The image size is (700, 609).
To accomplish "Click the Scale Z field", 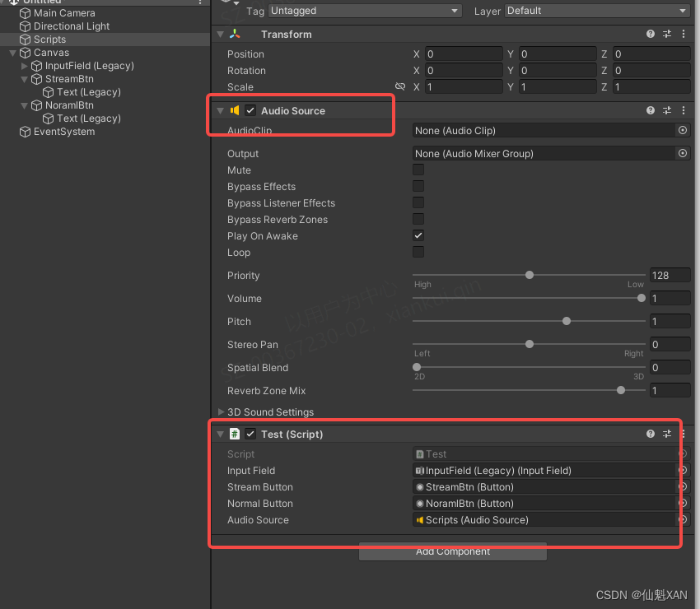I will pyautogui.click(x=651, y=87).
